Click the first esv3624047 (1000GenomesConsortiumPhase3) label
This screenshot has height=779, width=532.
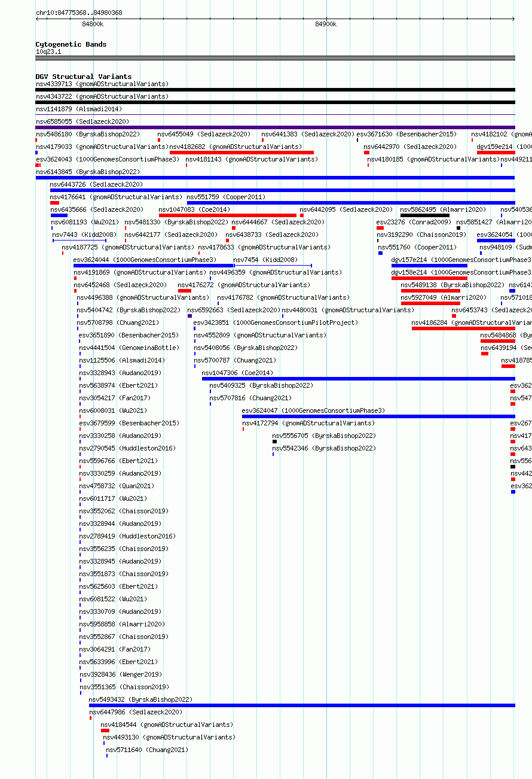point(314,410)
